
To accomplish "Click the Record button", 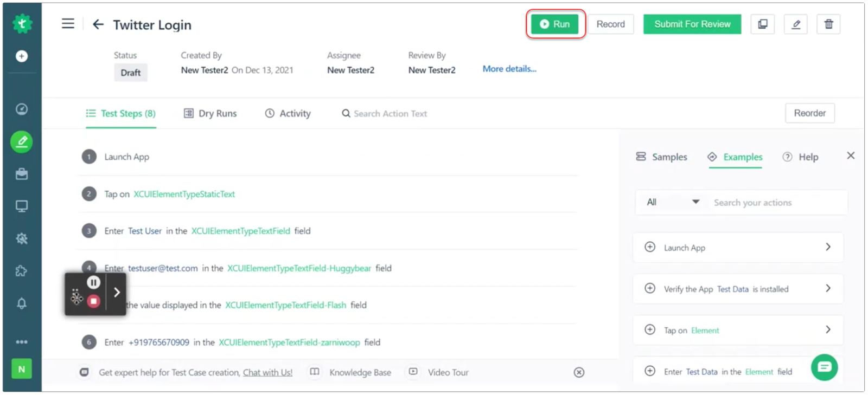I will pyautogui.click(x=611, y=24).
